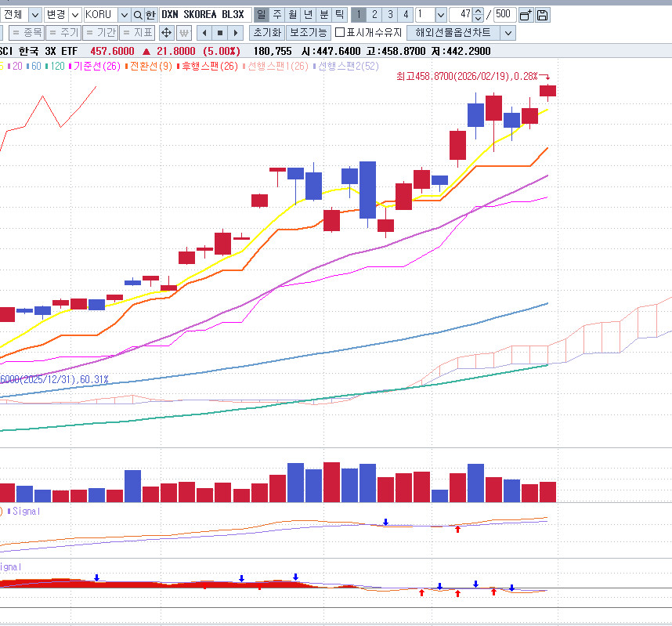Click the displayed count field showing 47

(x=461, y=15)
